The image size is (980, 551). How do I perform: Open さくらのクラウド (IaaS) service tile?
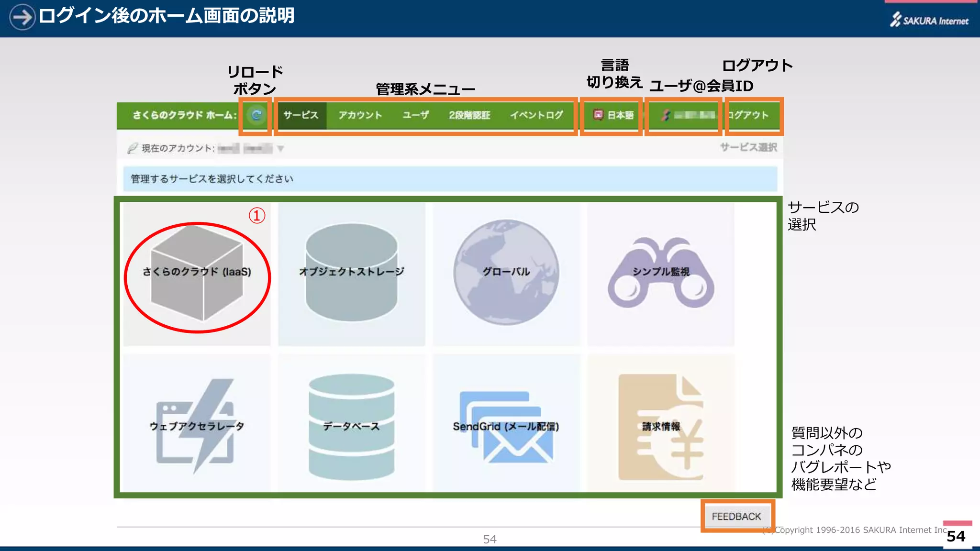click(x=197, y=274)
